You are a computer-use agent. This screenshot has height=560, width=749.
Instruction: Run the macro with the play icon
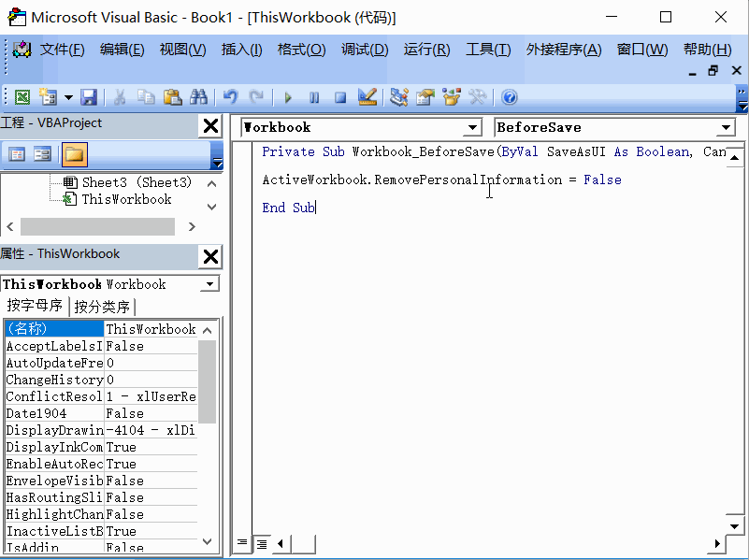tap(288, 98)
